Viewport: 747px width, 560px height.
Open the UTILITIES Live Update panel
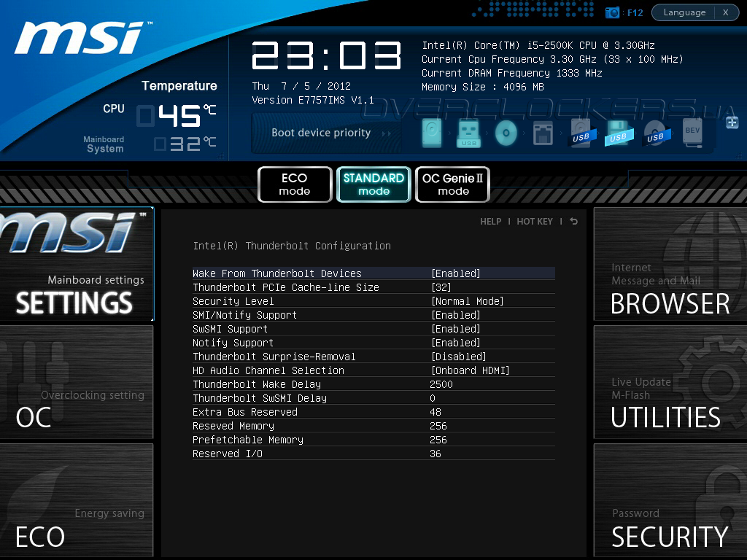click(670, 382)
